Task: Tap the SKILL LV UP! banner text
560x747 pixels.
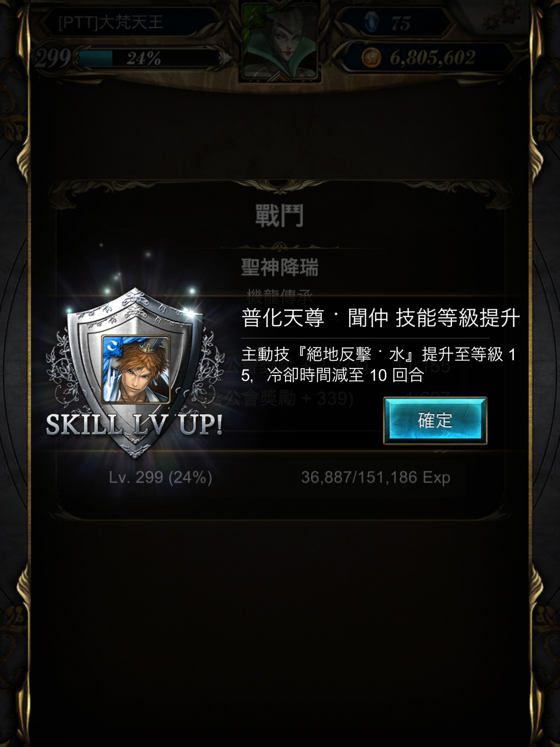Action: point(134,425)
